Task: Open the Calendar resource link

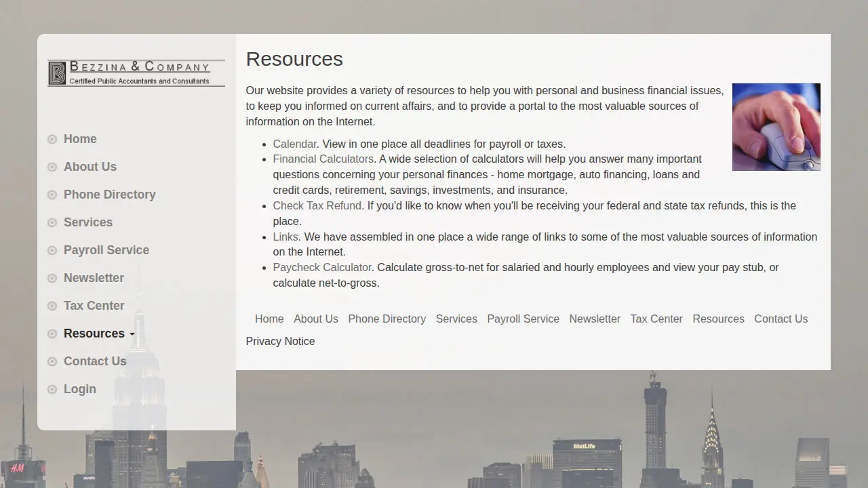Action: pyautogui.click(x=294, y=144)
